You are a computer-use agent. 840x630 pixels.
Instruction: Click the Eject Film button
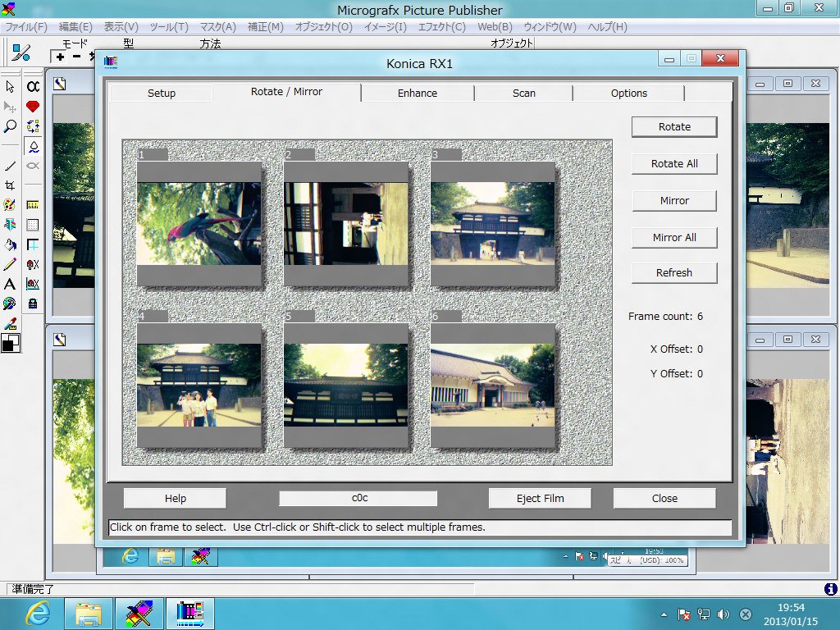click(x=540, y=498)
